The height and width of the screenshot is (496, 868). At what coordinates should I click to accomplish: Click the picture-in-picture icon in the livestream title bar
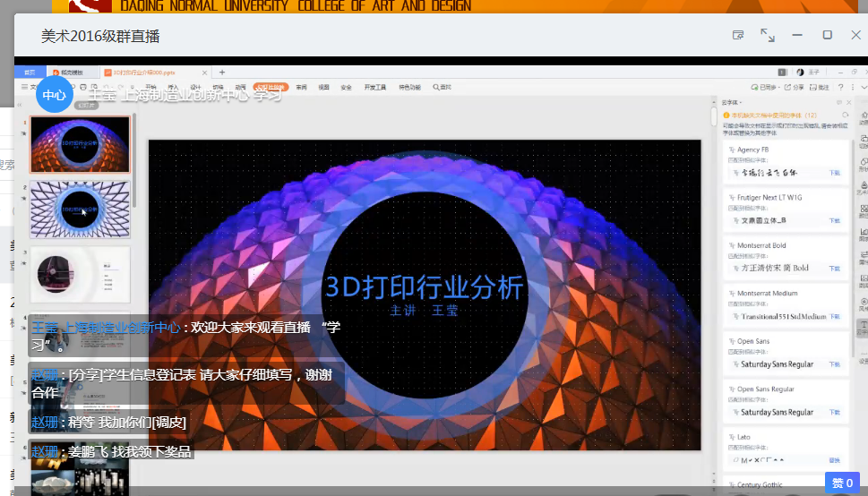(738, 35)
